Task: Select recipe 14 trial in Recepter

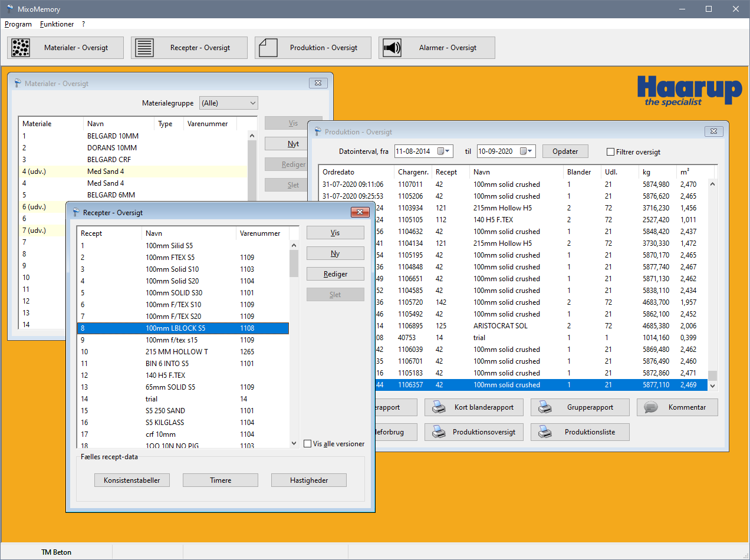Action: point(183,399)
